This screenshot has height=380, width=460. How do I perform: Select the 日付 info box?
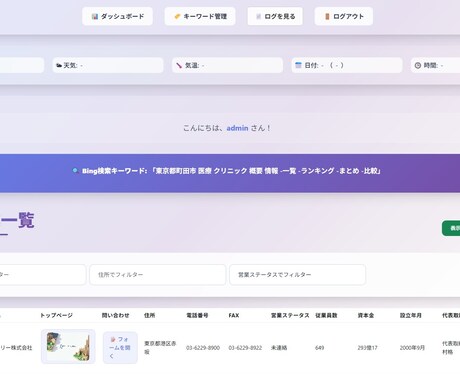click(347, 65)
